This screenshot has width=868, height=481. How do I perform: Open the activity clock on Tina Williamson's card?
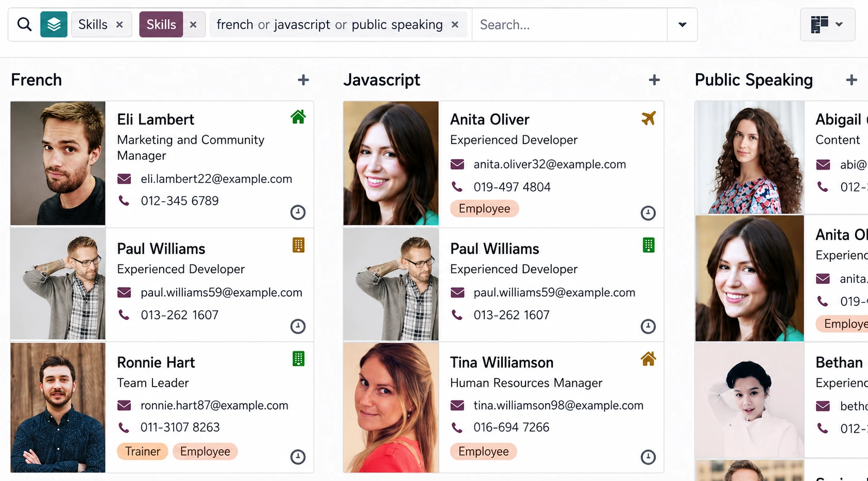coord(648,457)
